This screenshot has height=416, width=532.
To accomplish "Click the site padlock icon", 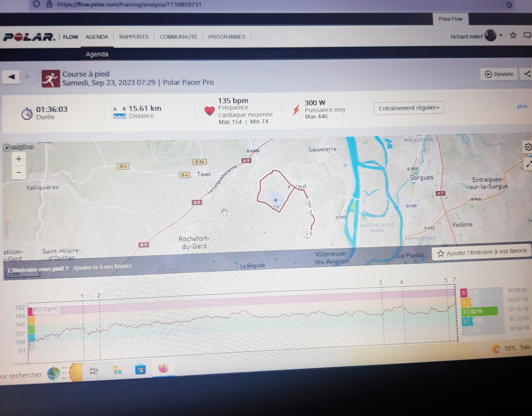I will tap(49, 4).
